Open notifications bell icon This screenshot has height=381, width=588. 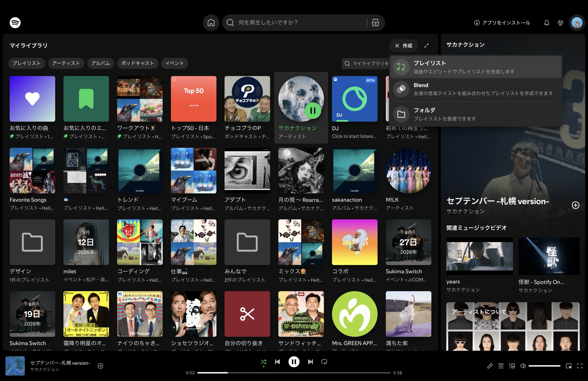pyautogui.click(x=547, y=23)
